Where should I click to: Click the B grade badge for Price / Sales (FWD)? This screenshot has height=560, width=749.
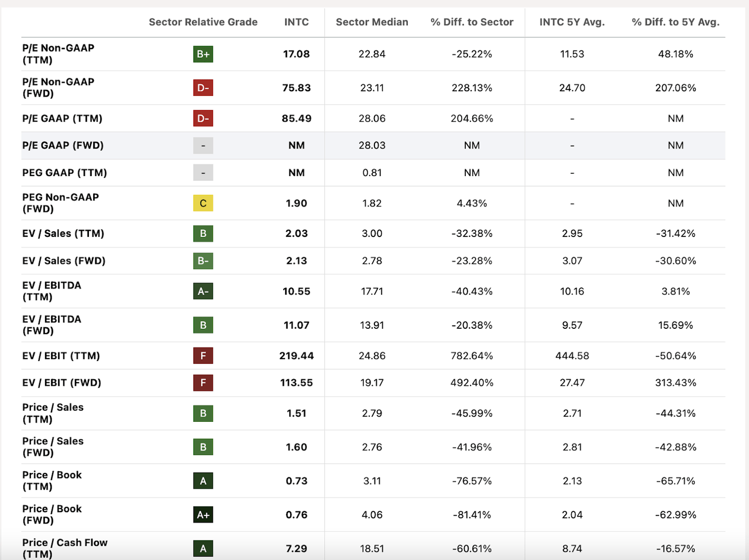pos(203,447)
